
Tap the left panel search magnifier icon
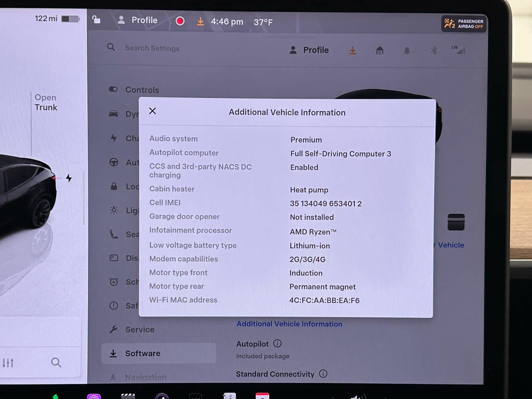point(56,362)
